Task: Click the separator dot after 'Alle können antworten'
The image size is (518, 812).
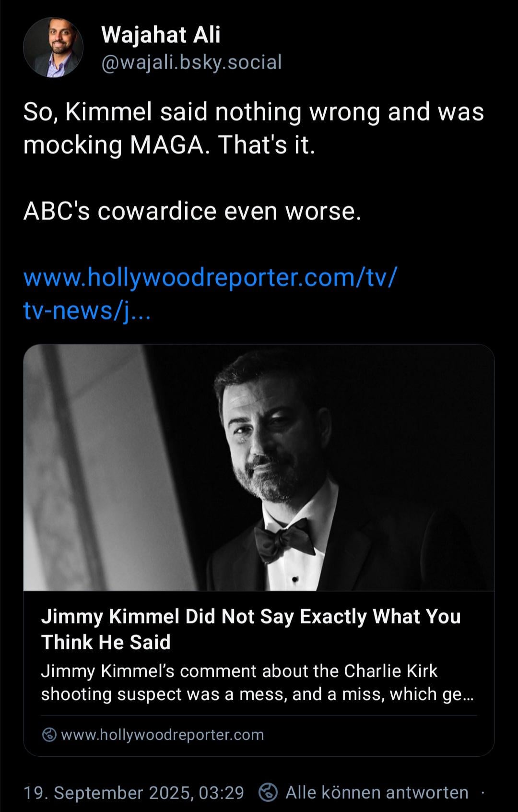Action: [x=483, y=792]
